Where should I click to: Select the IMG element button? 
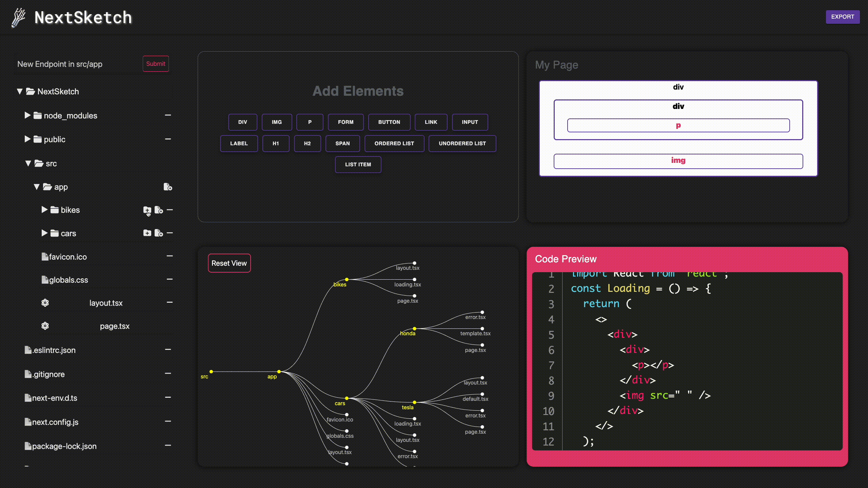pyautogui.click(x=276, y=122)
